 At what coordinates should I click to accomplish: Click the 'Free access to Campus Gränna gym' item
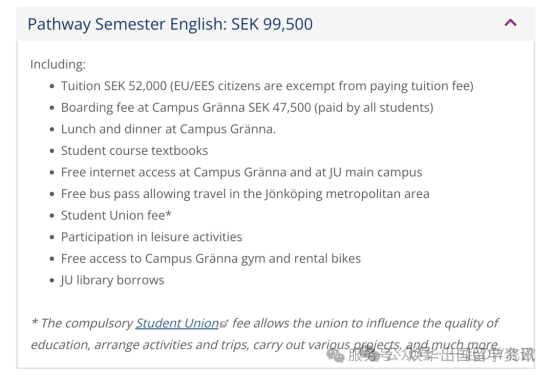pos(211,259)
